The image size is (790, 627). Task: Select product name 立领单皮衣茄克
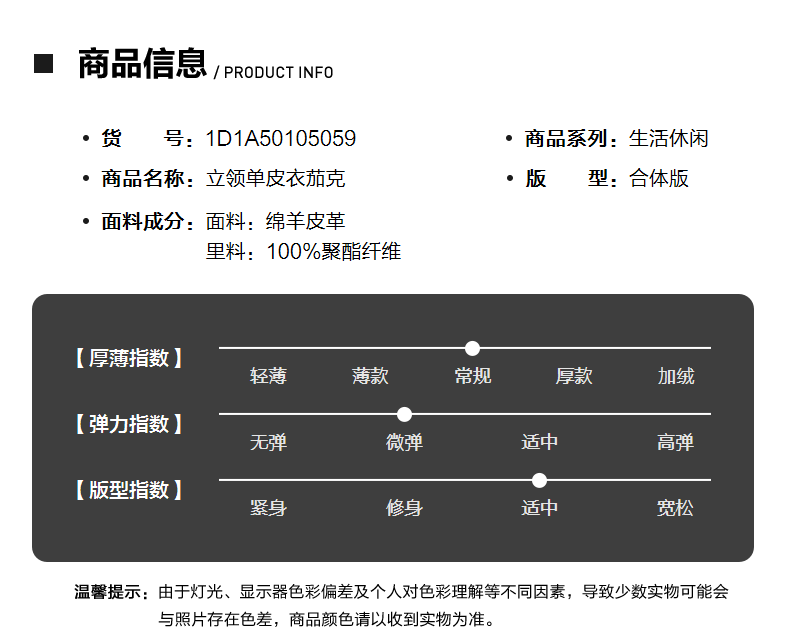276,178
